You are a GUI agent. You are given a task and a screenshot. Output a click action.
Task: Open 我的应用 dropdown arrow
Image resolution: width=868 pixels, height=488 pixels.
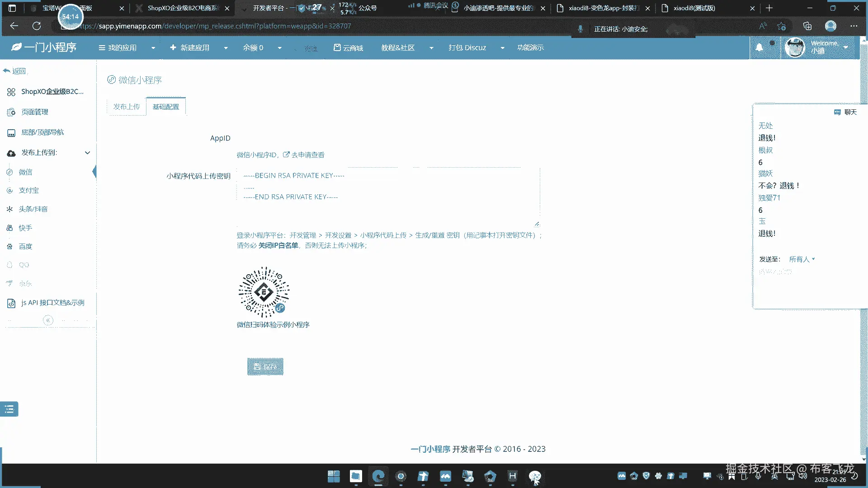pos(153,48)
